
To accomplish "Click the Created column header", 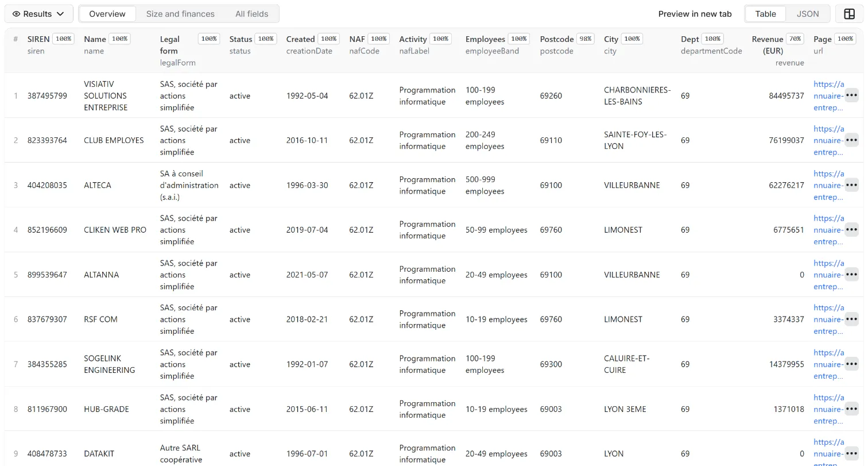I will tap(300, 39).
